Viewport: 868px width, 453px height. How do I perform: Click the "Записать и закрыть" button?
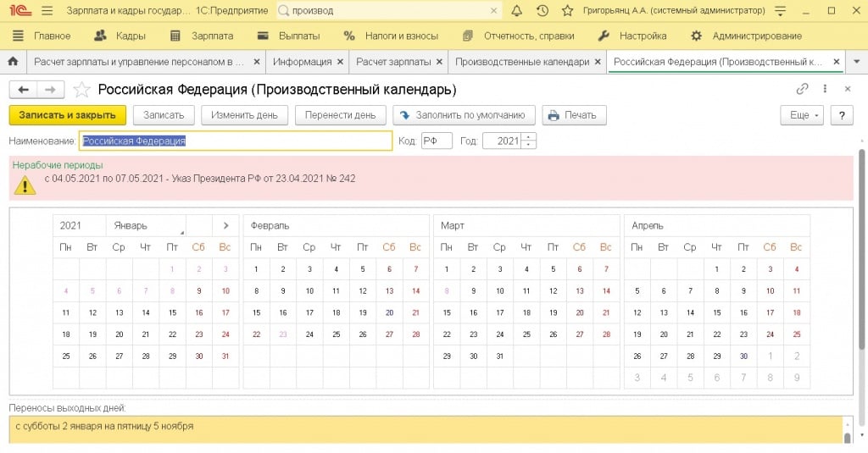(x=68, y=115)
